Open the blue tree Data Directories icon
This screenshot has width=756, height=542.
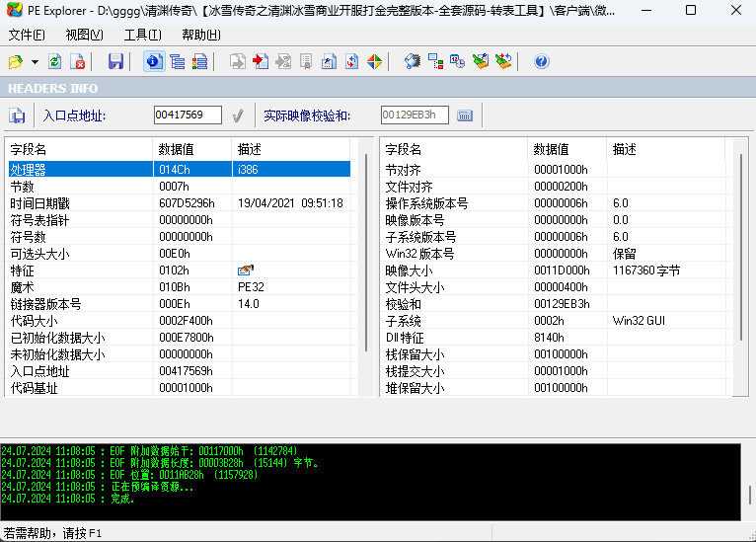pos(178,62)
